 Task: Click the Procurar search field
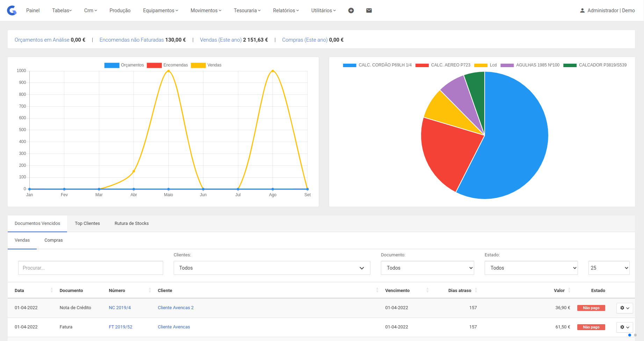[91, 268]
